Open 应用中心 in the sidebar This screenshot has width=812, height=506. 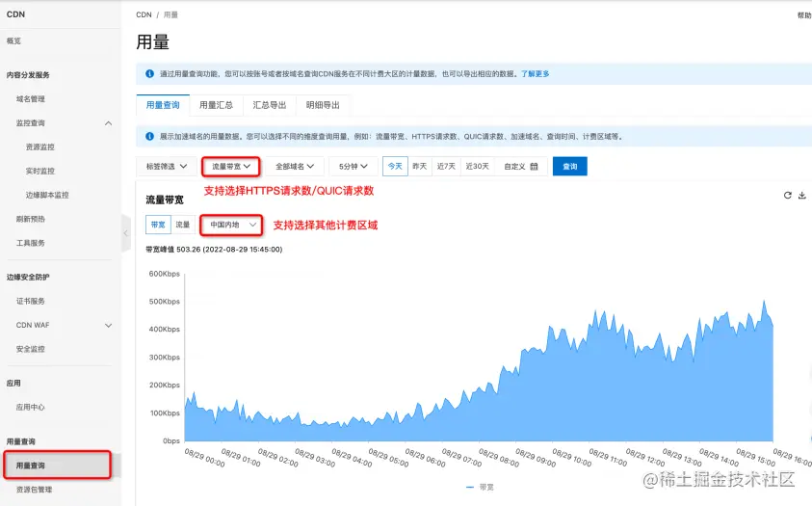pyautogui.click(x=31, y=407)
